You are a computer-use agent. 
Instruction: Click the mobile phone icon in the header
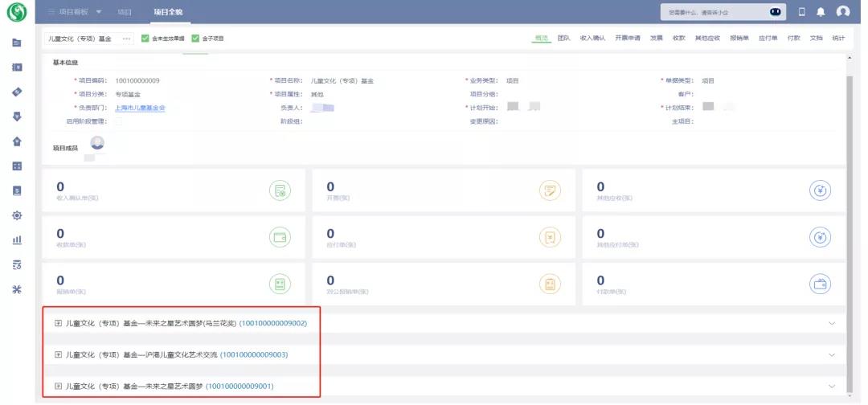coord(801,12)
